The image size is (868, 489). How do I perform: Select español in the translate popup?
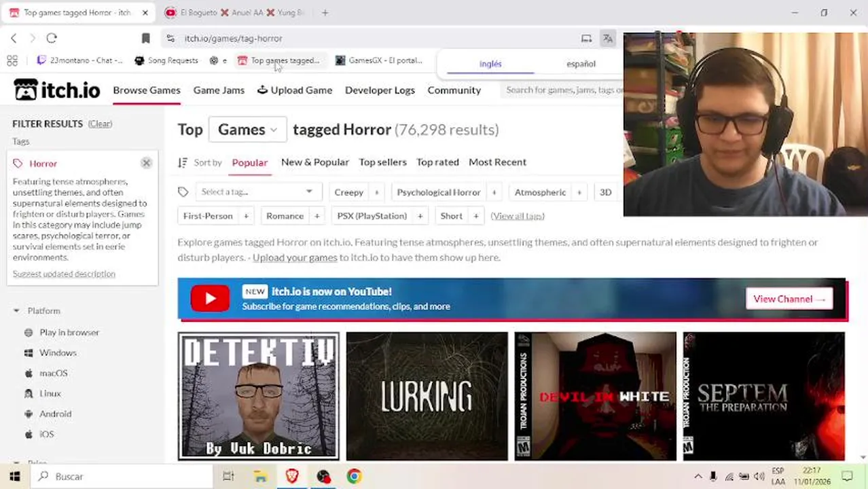coord(581,64)
